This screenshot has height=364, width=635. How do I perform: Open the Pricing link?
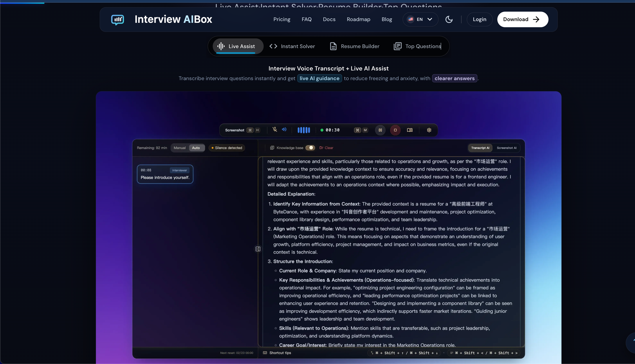[x=282, y=20]
